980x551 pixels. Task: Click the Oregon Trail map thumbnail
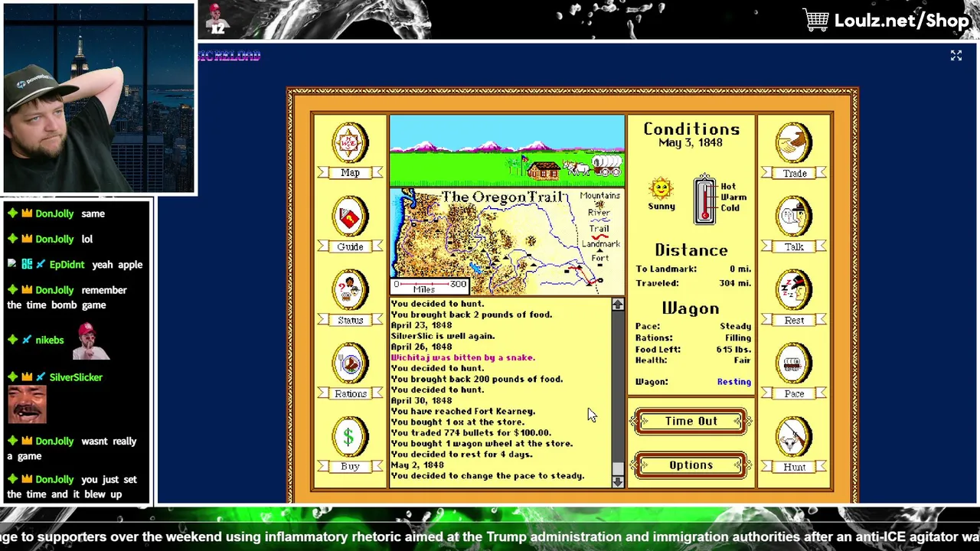click(x=507, y=241)
